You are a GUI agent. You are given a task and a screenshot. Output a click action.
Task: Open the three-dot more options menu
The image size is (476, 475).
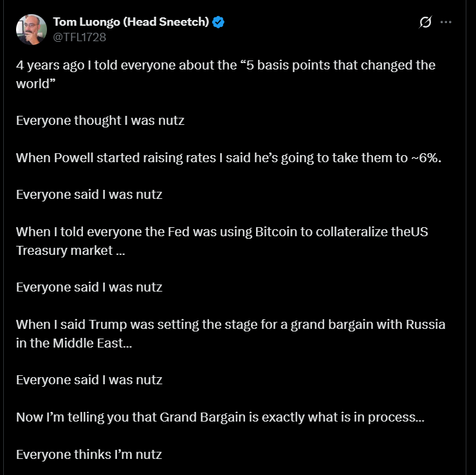tap(446, 23)
